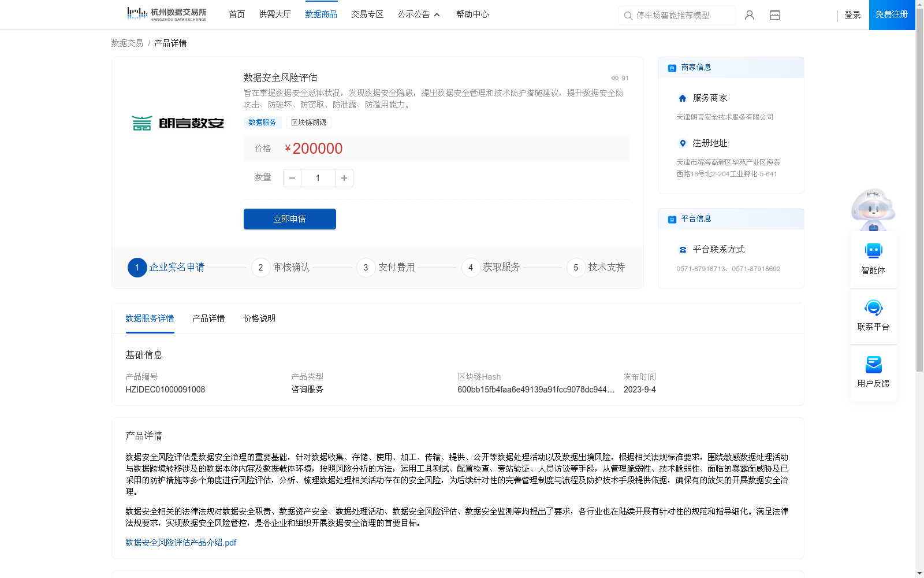Select step 5 技术支持

[596, 268]
